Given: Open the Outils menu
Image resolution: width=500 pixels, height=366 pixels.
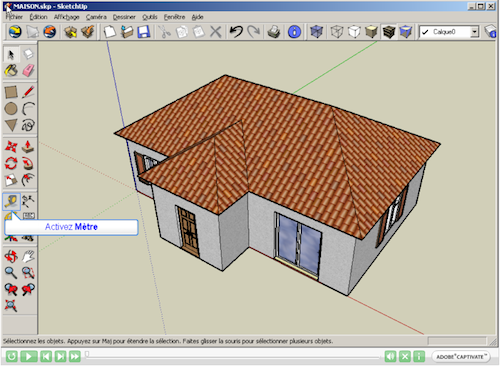Looking at the screenshot, I should [x=150, y=17].
